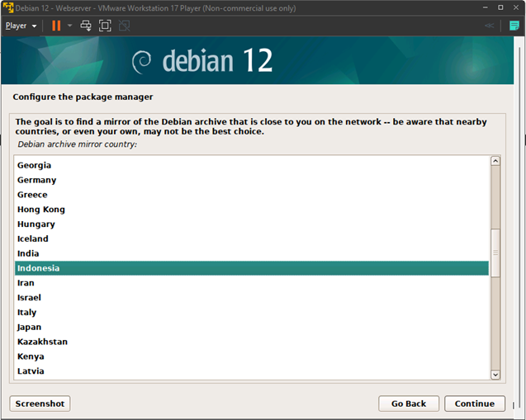Image resolution: width=526 pixels, height=420 pixels.
Task: Maximize the VMware Player window
Action: click(x=500, y=7)
